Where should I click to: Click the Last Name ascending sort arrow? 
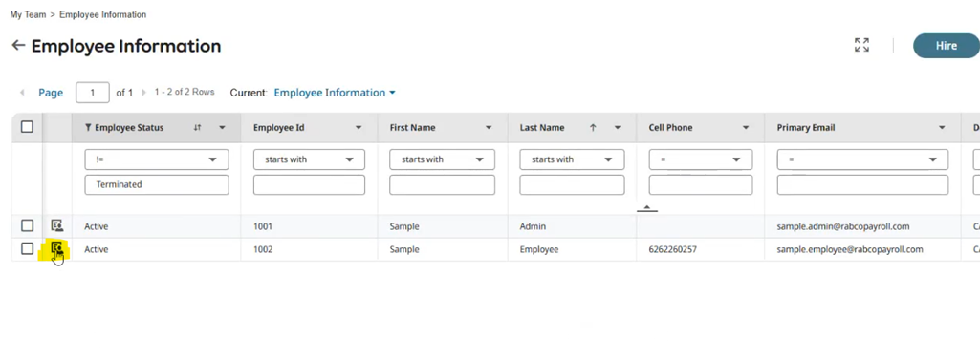pos(593,127)
